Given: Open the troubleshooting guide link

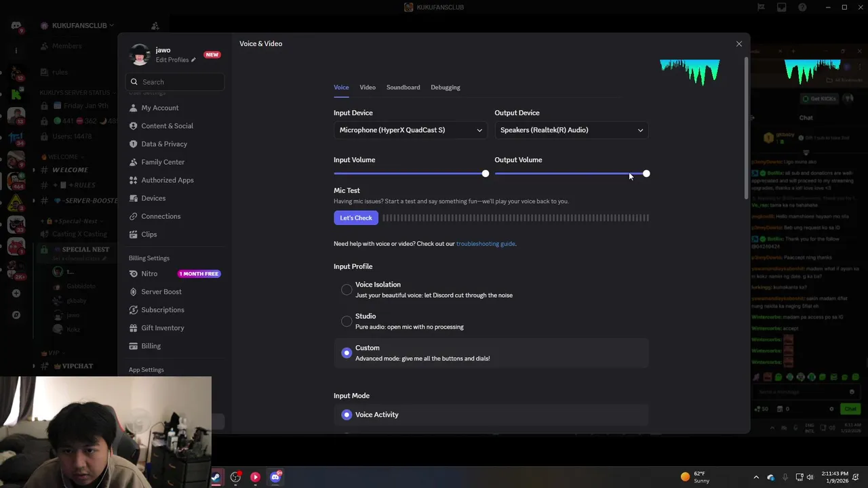Looking at the screenshot, I should pyautogui.click(x=486, y=244).
